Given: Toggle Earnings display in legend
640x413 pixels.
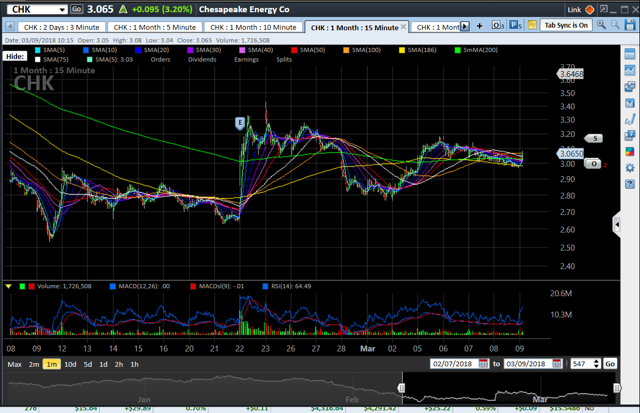Looking at the screenshot, I should [247, 60].
